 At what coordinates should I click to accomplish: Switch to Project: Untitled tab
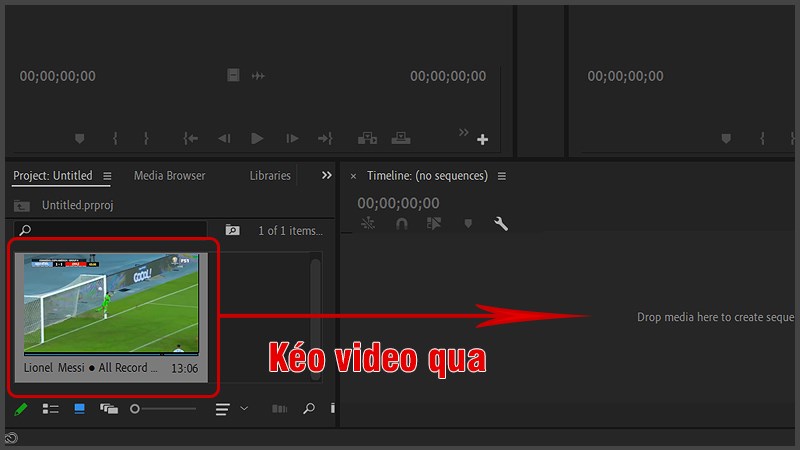[53, 176]
